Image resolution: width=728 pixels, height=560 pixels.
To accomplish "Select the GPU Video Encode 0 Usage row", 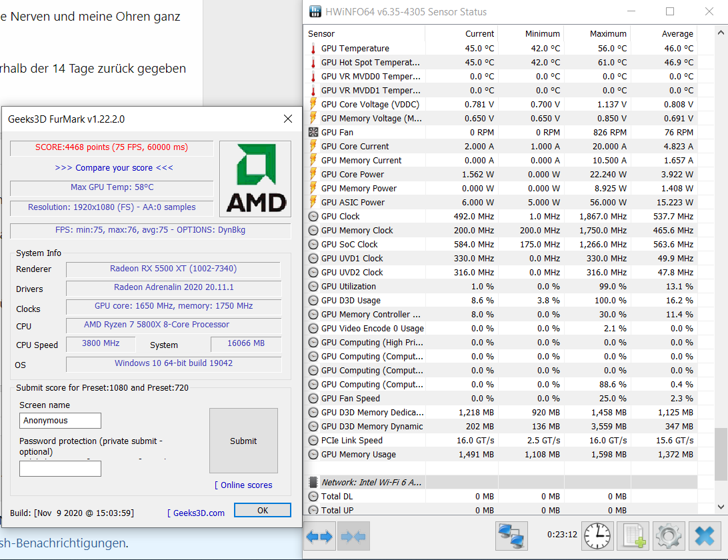I will click(x=501, y=328).
